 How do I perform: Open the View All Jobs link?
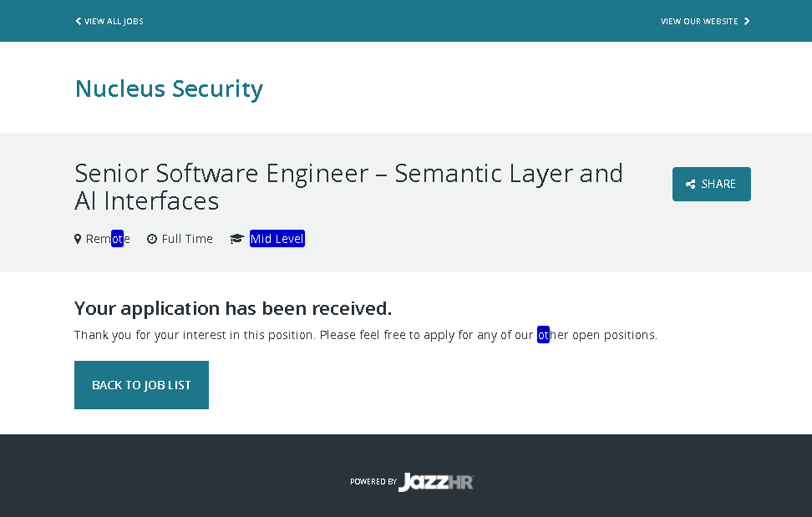click(x=114, y=22)
